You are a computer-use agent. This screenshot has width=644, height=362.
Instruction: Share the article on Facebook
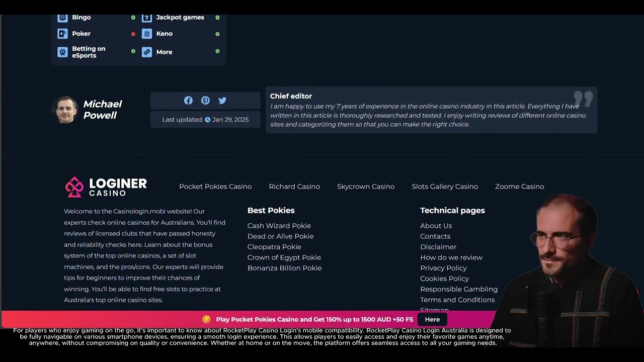point(188,101)
